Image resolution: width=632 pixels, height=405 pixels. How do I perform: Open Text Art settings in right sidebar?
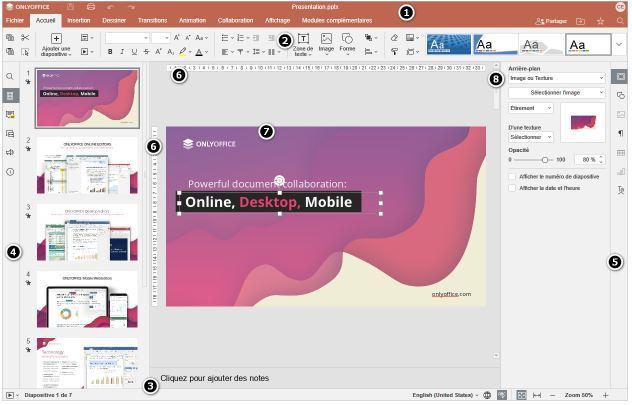coord(621,191)
